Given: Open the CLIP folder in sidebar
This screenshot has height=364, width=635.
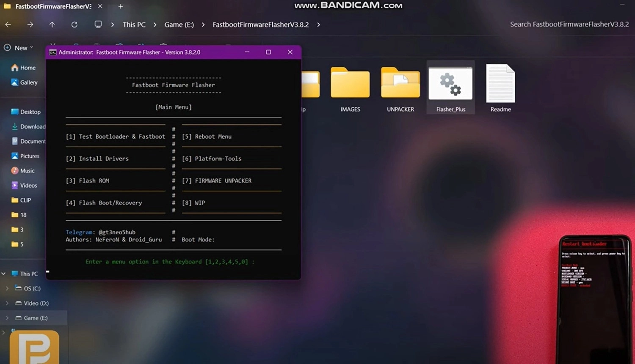Looking at the screenshot, I should (21, 200).
